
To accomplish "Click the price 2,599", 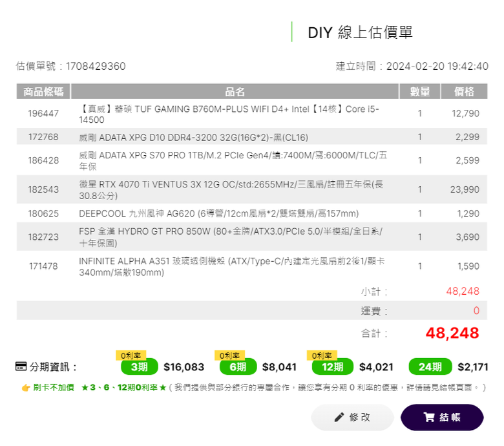I will (467, 160).
